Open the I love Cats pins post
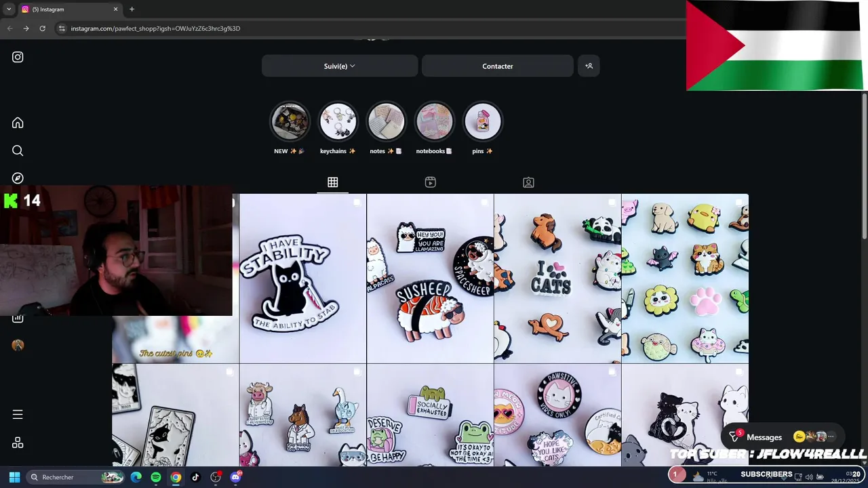 pos(557,279)
